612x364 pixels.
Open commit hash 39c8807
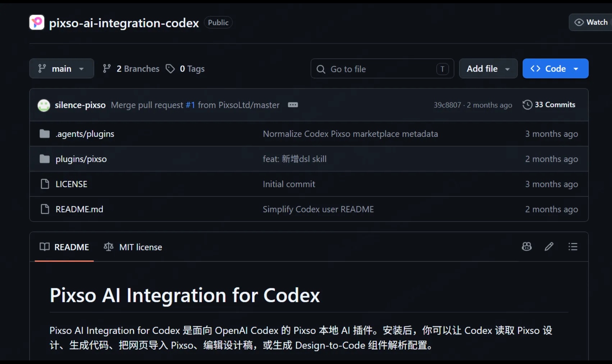(x=447, y=105)
